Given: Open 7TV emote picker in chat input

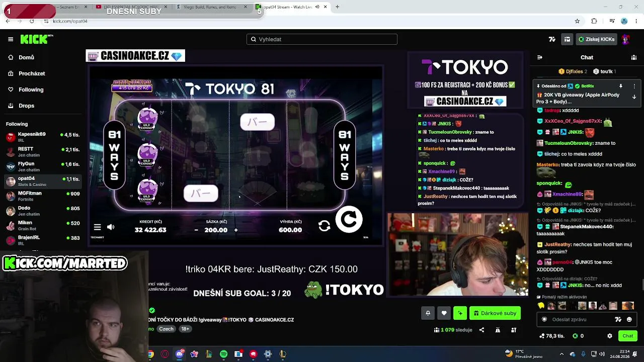Looking at the screenshot, I should coord(618,319).
